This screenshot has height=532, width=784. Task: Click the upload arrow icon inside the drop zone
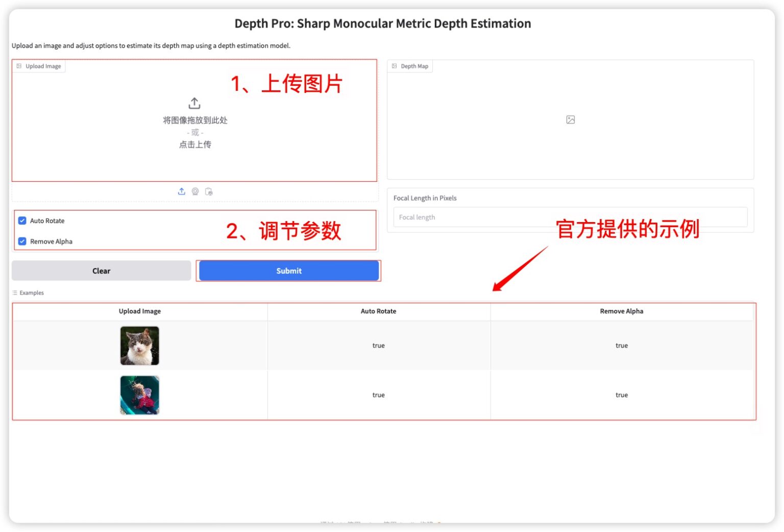194,103
